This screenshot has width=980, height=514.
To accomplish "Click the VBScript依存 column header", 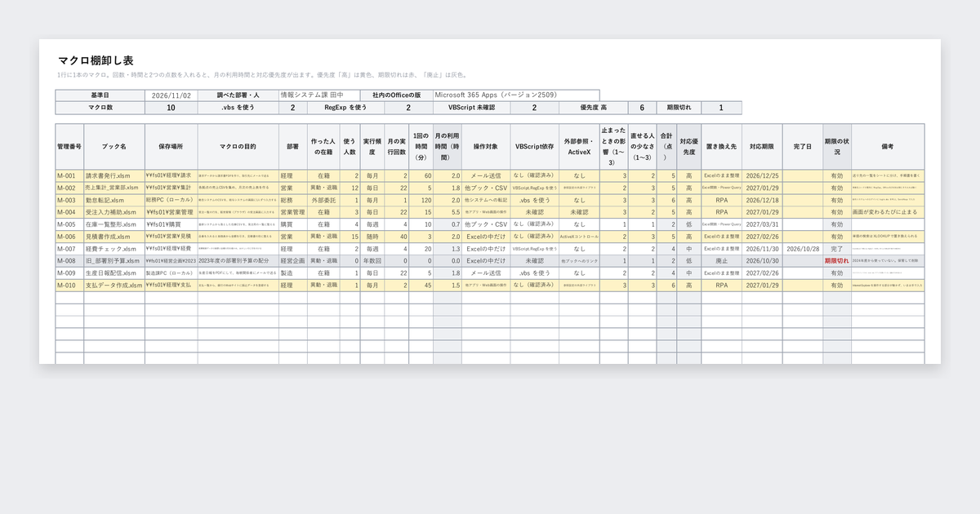I will point(535,147).
